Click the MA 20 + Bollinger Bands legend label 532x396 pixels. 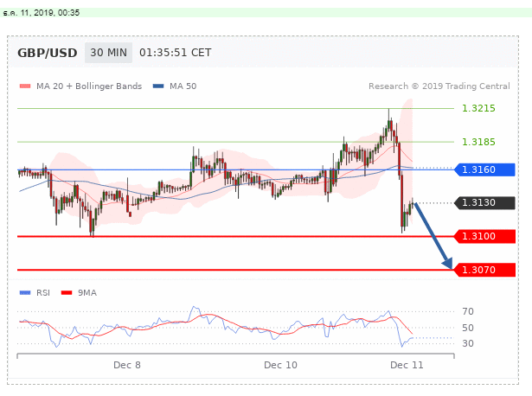click(x=89, y=86)
